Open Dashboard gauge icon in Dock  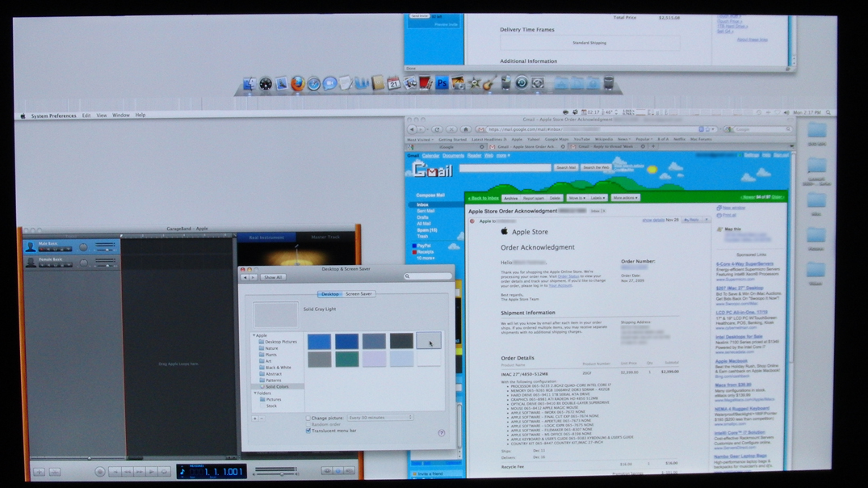[266, 84]
